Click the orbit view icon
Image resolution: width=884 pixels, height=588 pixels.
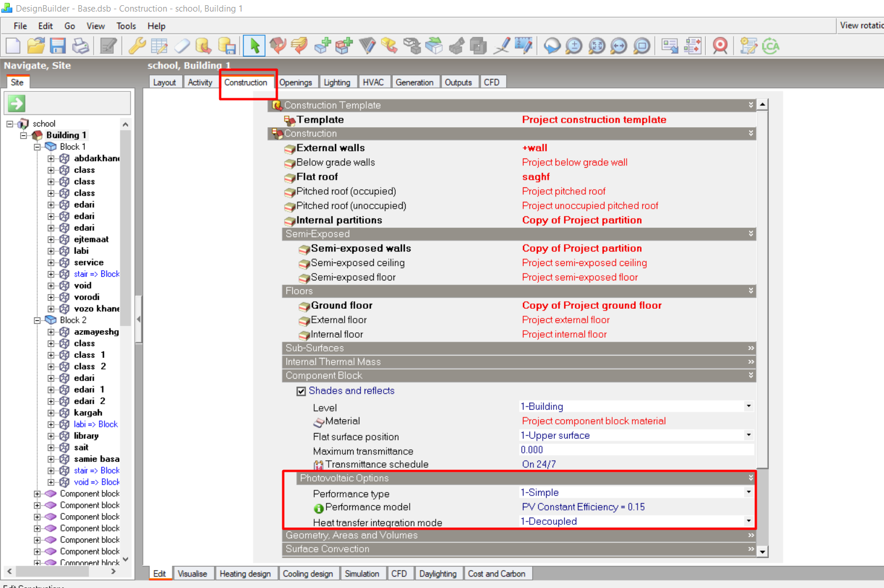coord(552,46)
